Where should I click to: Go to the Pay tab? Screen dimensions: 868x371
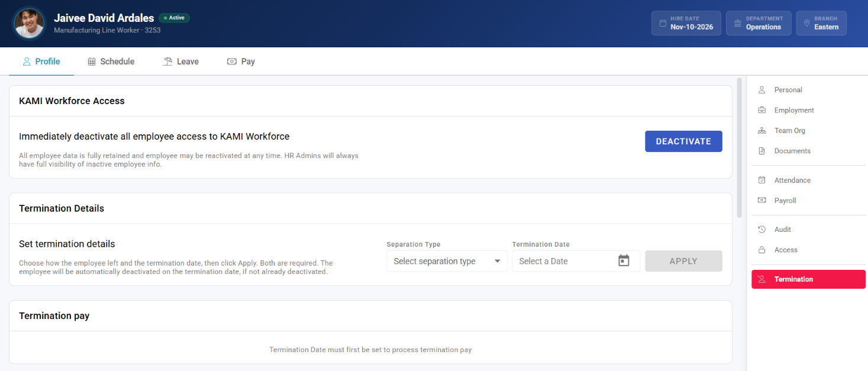point(241,62)
